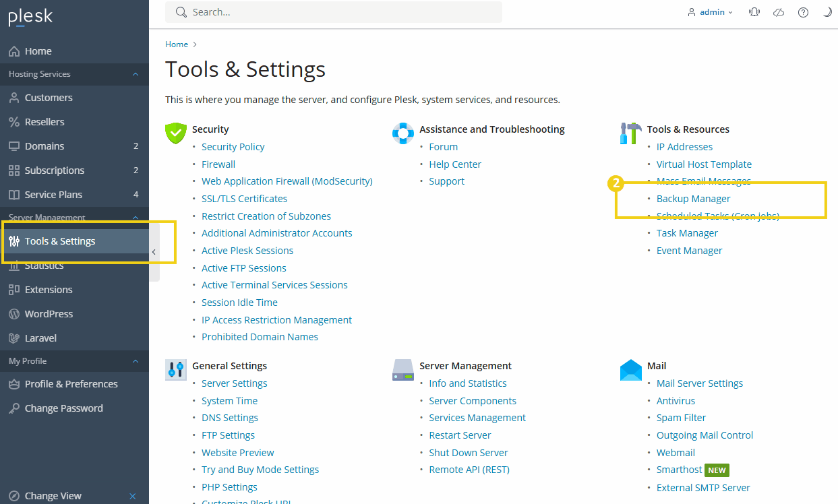Screen dimensions: 838x504
Task: Click the General Settings sliders icon
Action: tap(176, 369)
